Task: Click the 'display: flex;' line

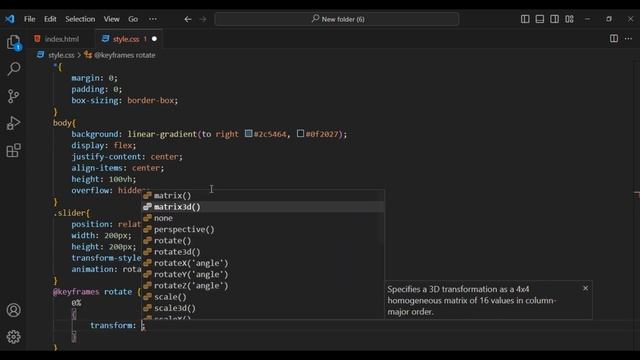Action: coord(104,145)
